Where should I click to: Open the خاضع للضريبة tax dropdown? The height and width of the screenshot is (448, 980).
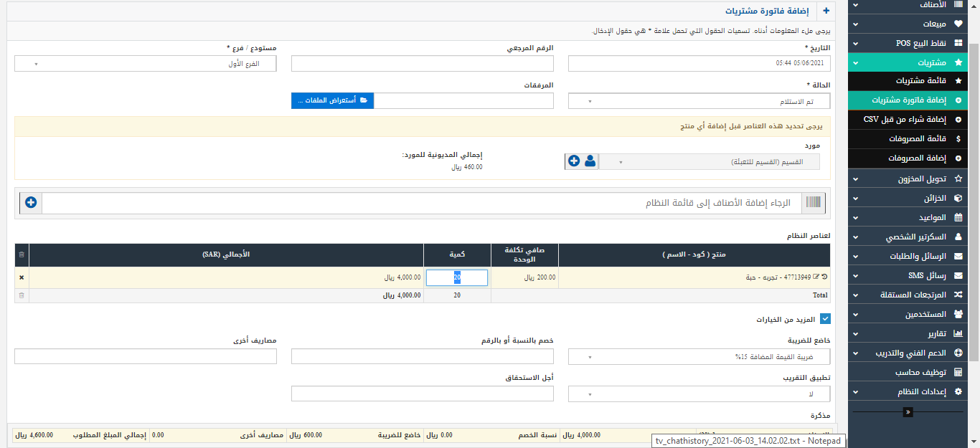point(699,356)
